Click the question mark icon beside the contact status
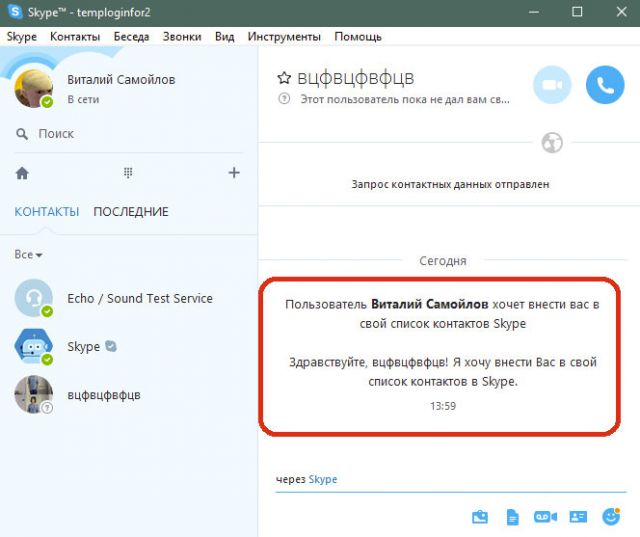640x537 pixels. click(284, 98)
